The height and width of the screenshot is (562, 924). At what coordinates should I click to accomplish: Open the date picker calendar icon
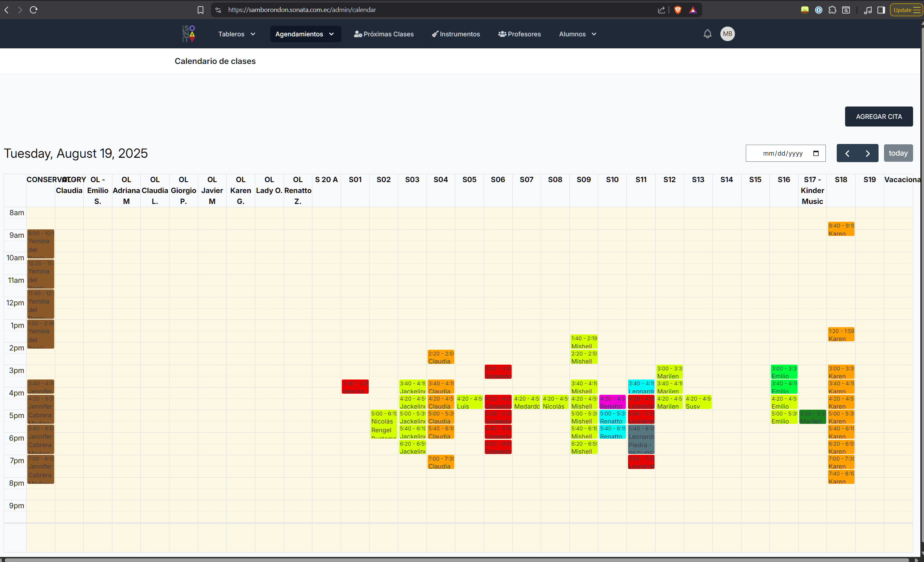(x=816, y=153)
